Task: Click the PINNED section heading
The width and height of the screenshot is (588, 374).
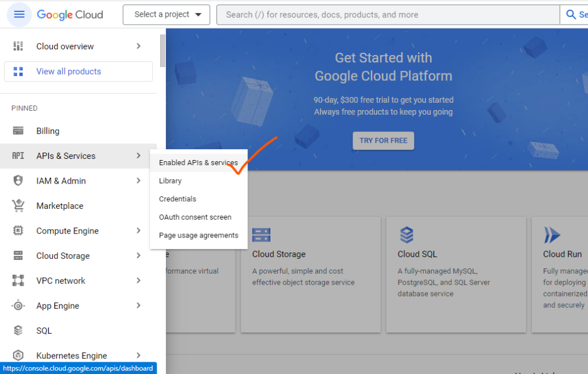Action: pos(24,108)
